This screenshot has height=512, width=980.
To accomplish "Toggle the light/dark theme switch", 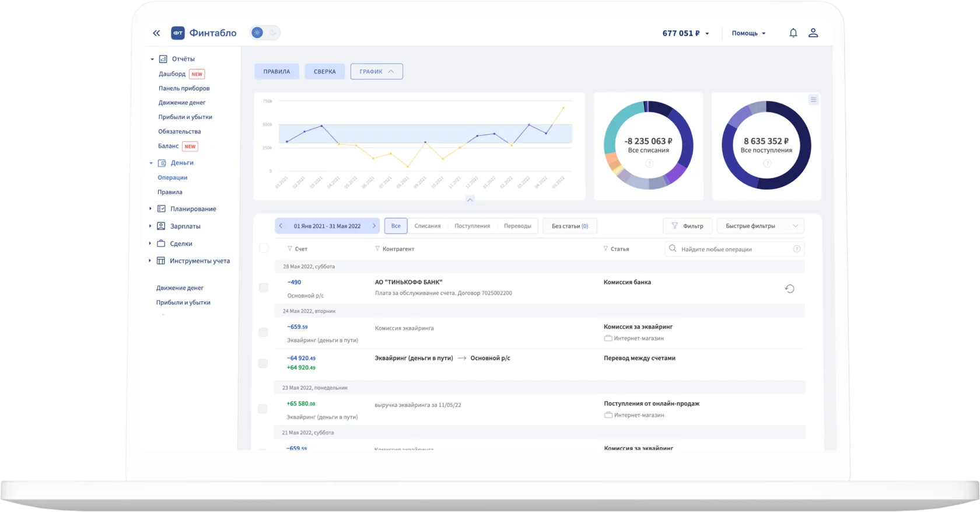I will 265,33.
